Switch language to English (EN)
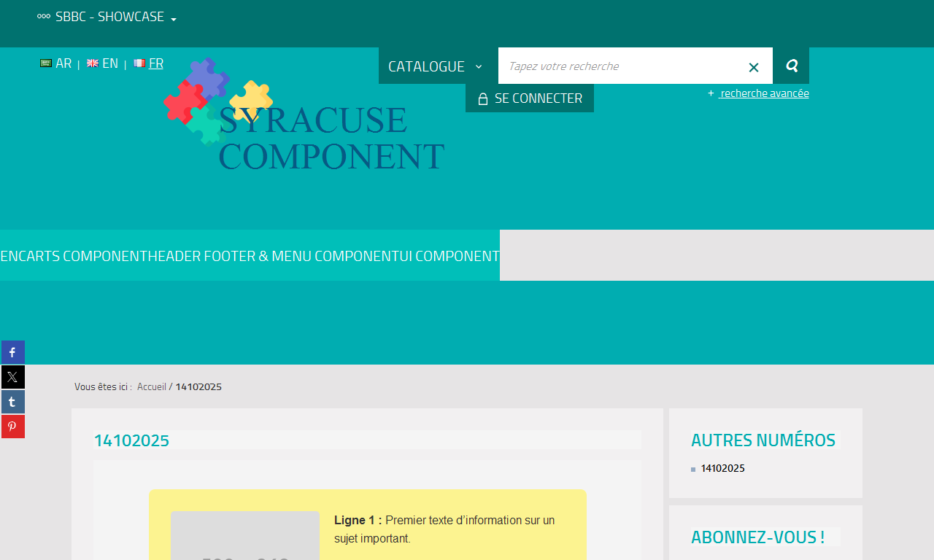 click(103, 63)
